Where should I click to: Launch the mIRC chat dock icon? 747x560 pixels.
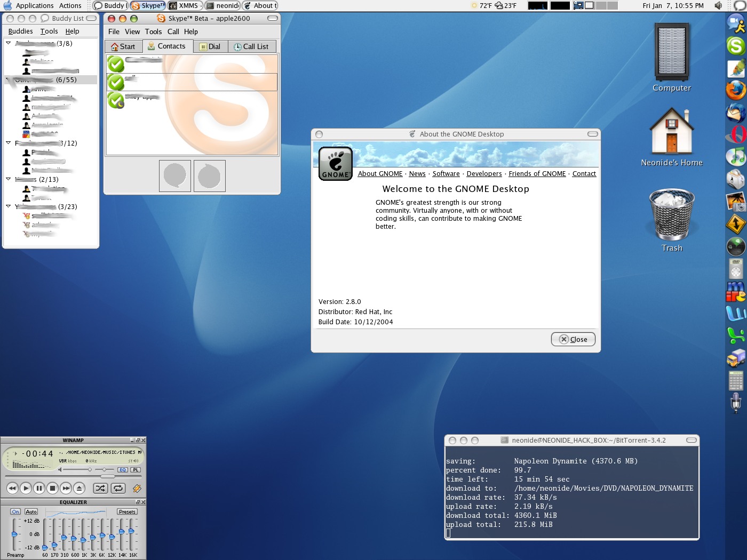click(x=736, y=291)
